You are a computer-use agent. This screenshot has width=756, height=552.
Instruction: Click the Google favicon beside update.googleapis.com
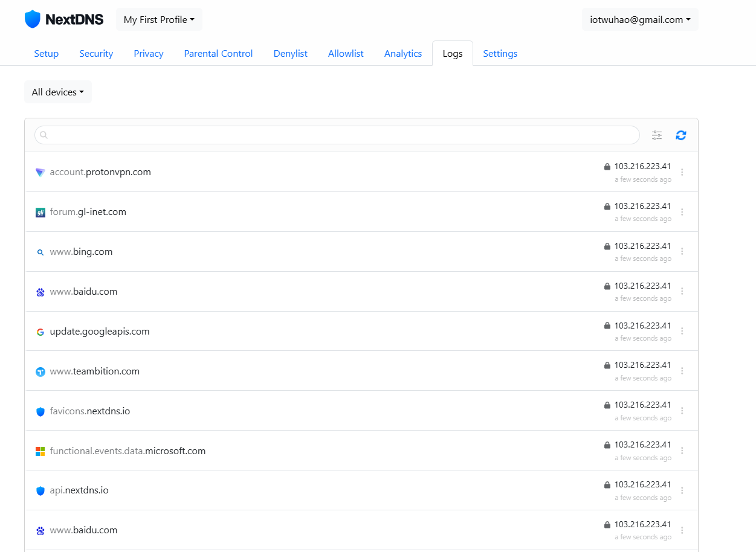coord(40,332)
